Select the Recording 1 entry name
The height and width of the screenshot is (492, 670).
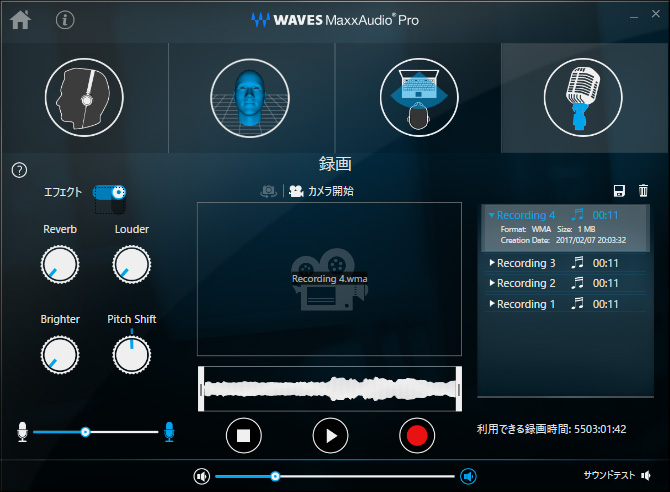[526, 304]
